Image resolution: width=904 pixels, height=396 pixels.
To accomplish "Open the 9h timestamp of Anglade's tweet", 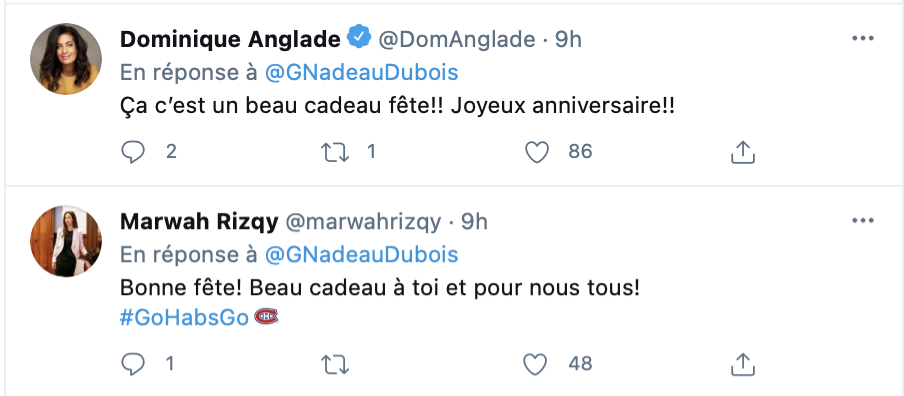I will pos(568,39).
